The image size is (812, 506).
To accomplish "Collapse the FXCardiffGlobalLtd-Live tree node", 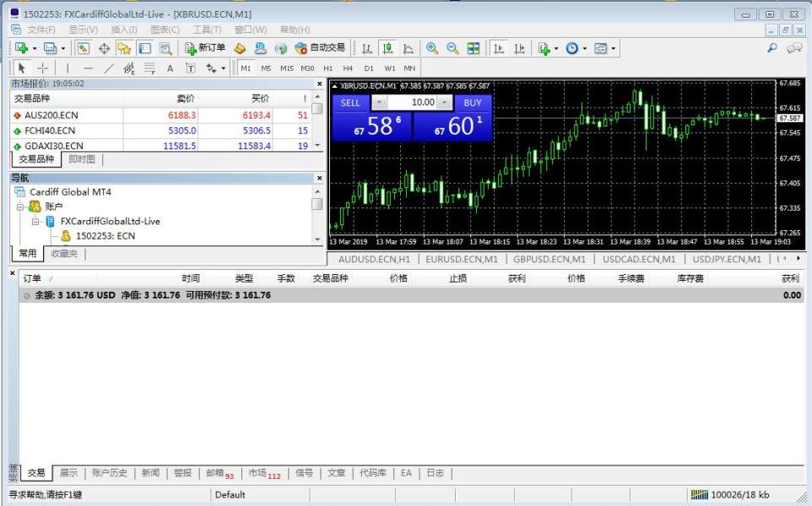I will coord(36,221).
